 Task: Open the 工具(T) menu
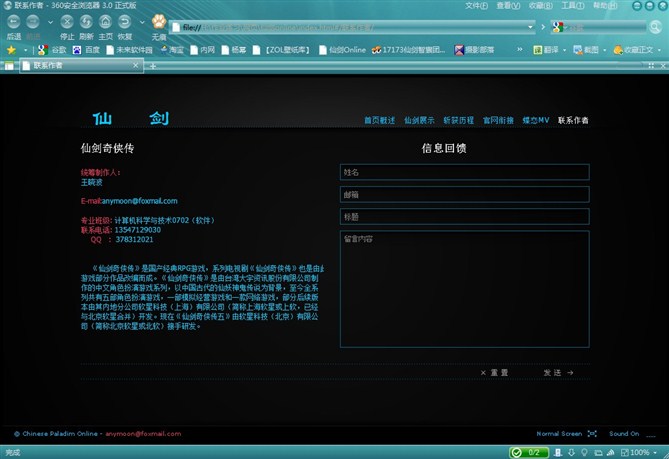(573, 6)
